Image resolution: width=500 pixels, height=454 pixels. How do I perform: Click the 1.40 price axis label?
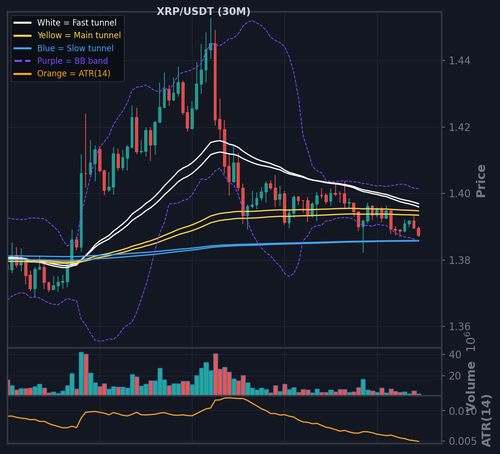pos(460,194)
